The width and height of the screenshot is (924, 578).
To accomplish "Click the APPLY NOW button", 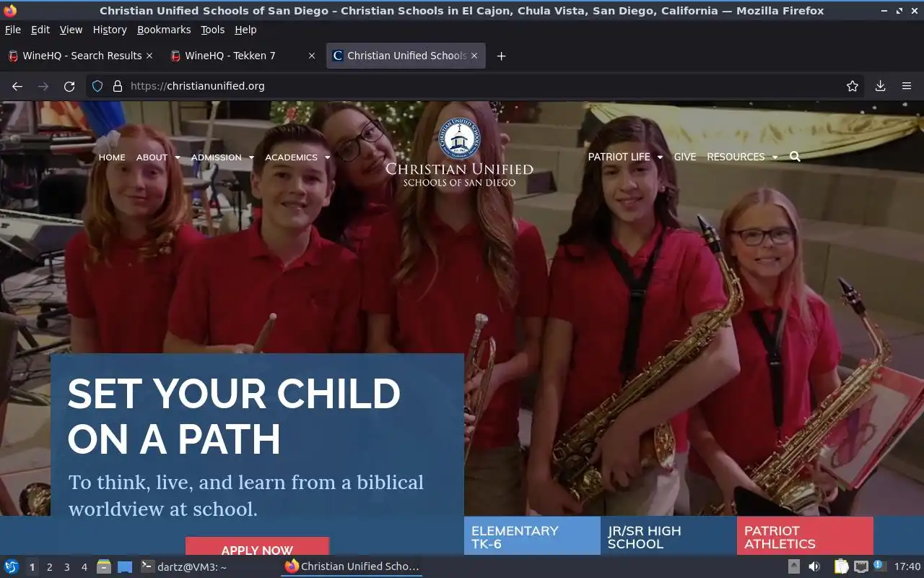I will [257, 547].
